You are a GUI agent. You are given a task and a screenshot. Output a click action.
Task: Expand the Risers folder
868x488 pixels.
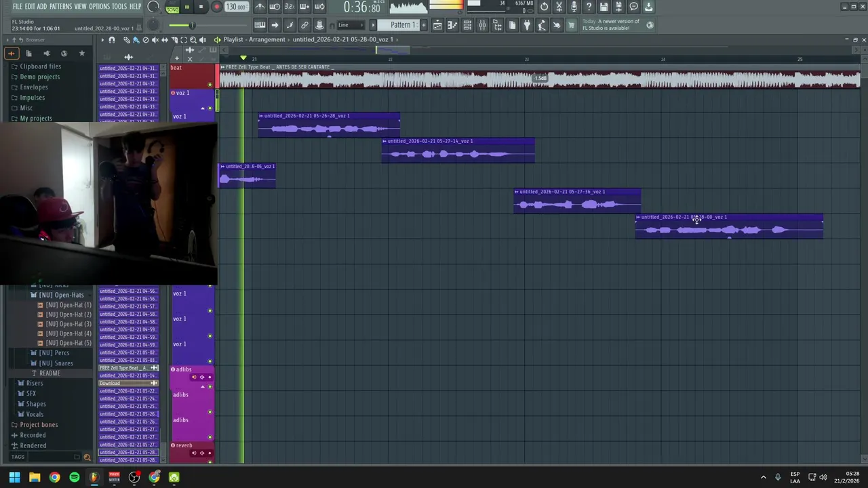[x=34, y=383]
